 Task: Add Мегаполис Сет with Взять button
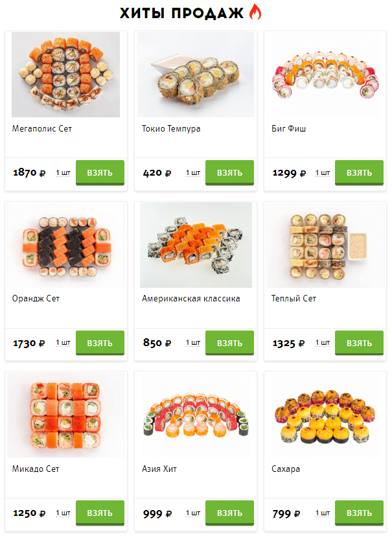(100, 172)
